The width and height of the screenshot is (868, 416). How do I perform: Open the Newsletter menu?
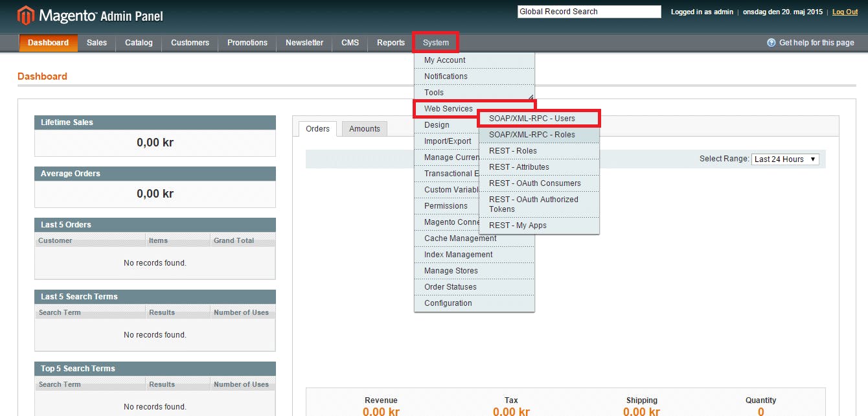[304, 43]
